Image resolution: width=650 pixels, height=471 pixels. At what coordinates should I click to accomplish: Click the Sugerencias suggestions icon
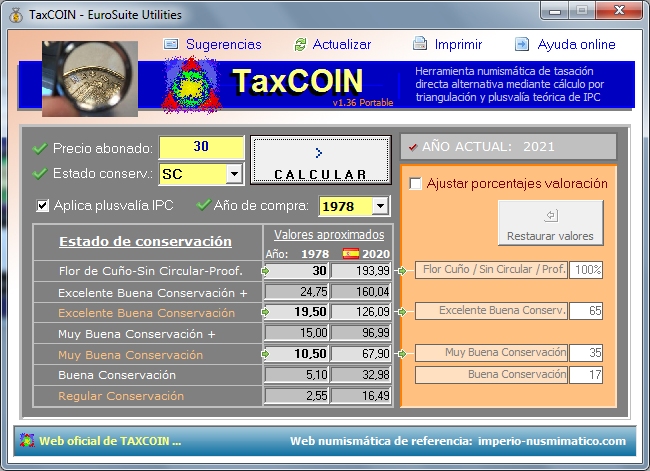(x=171, y=44)
